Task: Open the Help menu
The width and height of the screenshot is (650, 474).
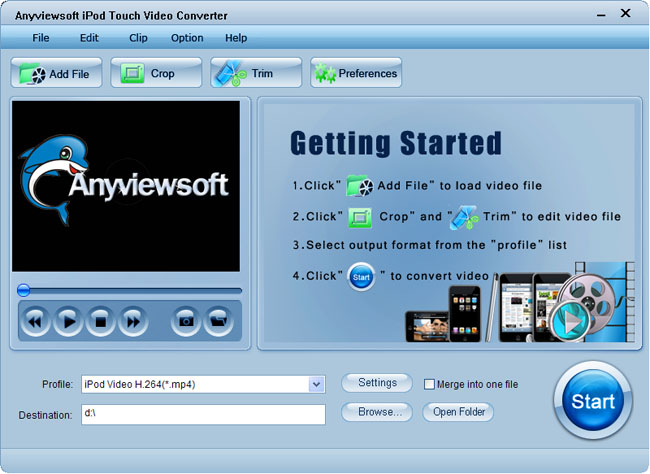Action: 236,38
